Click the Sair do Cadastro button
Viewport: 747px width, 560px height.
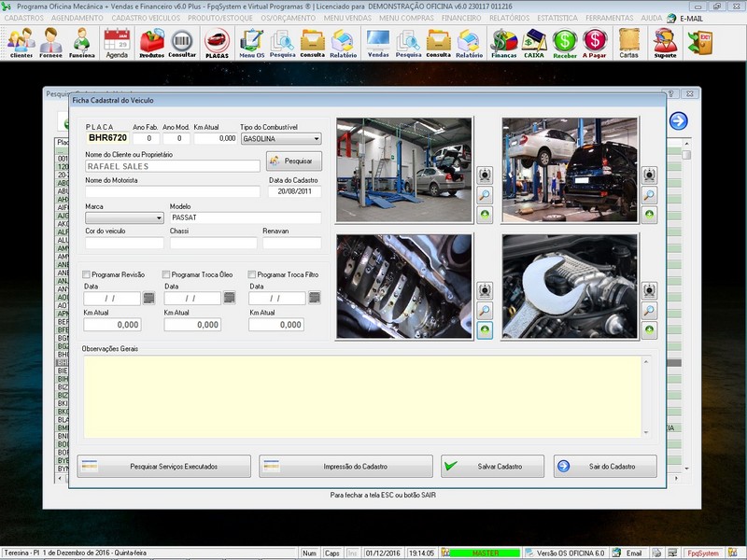(x=605, y=466)
